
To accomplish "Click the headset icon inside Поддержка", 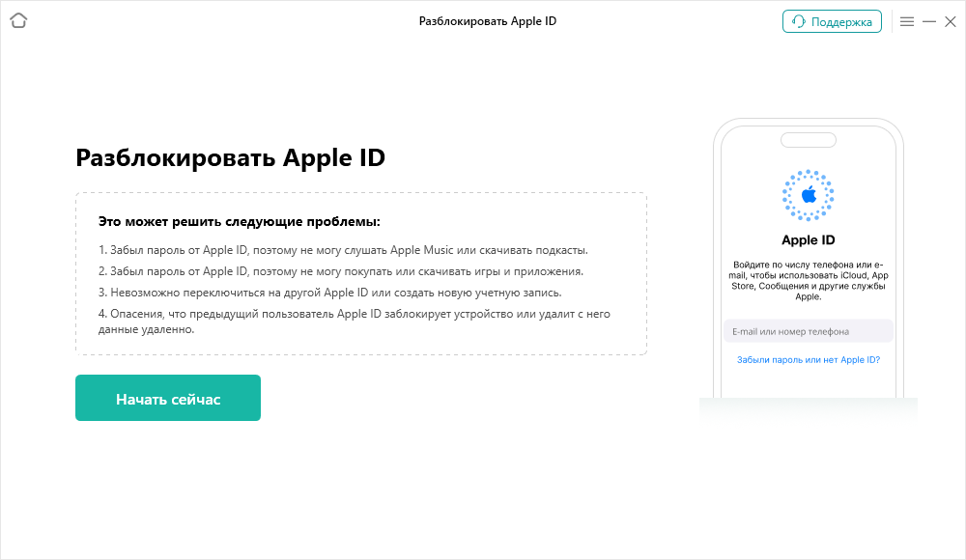I will tap(799, 21).
